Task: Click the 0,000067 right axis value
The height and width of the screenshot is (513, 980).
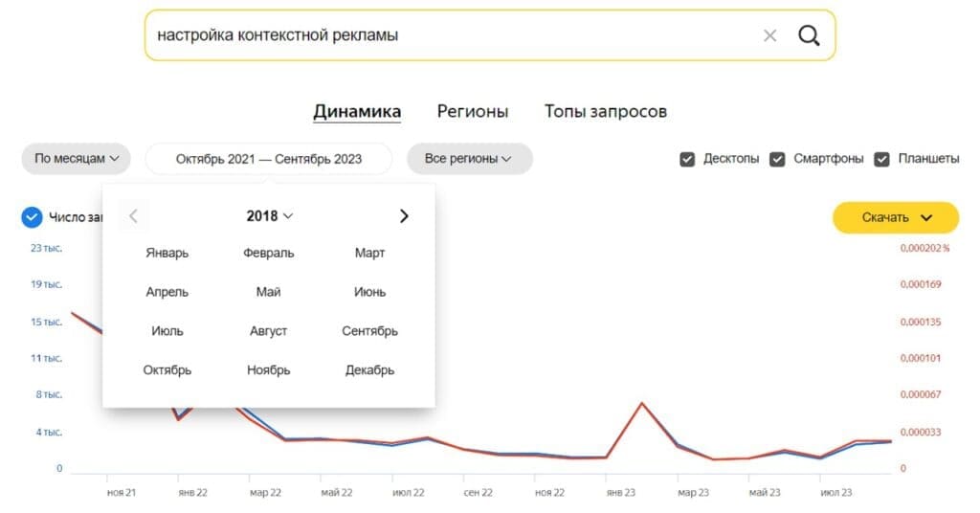Action: coord(921,394)
